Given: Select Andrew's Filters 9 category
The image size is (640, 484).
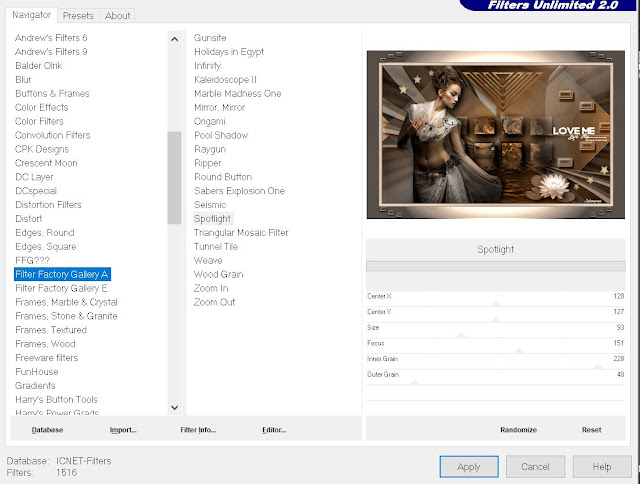Looking at the screenshot, I should pyautogui.click(x=51, y=51).
